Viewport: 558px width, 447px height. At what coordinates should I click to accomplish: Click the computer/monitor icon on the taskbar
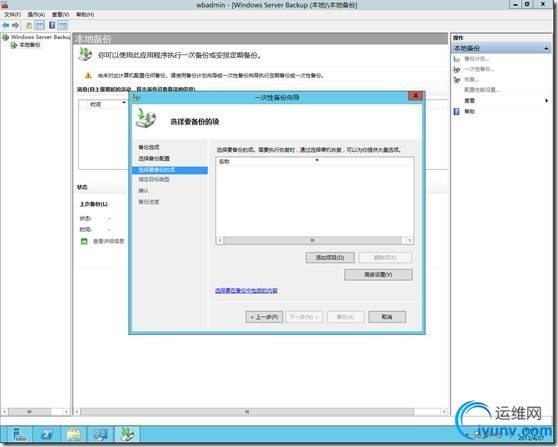[101, 435]
